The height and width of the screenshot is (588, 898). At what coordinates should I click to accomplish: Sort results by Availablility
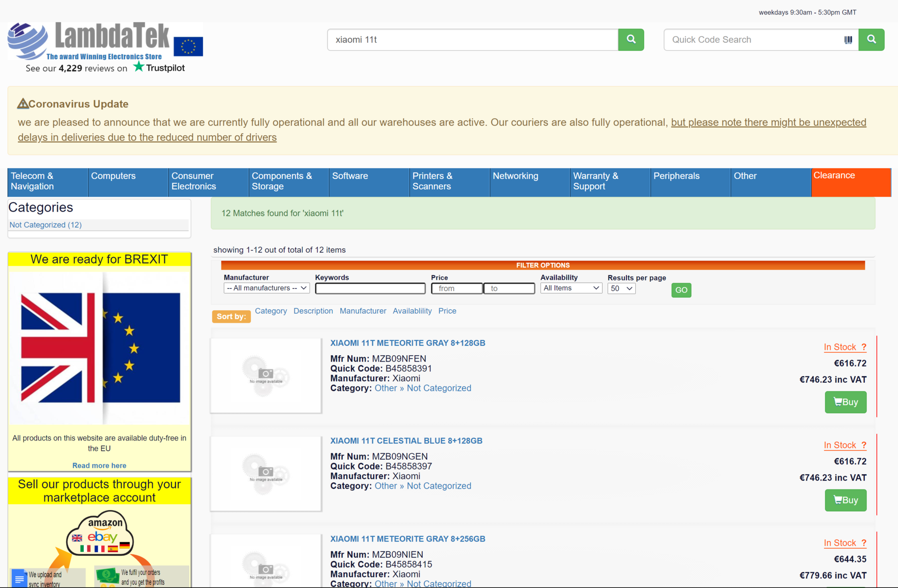[412, 311]
